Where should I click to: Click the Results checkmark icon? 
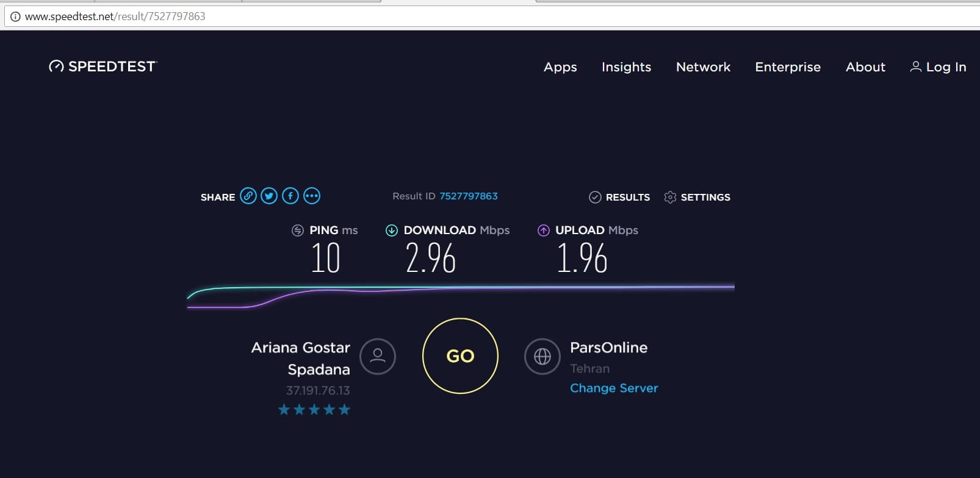595,197
